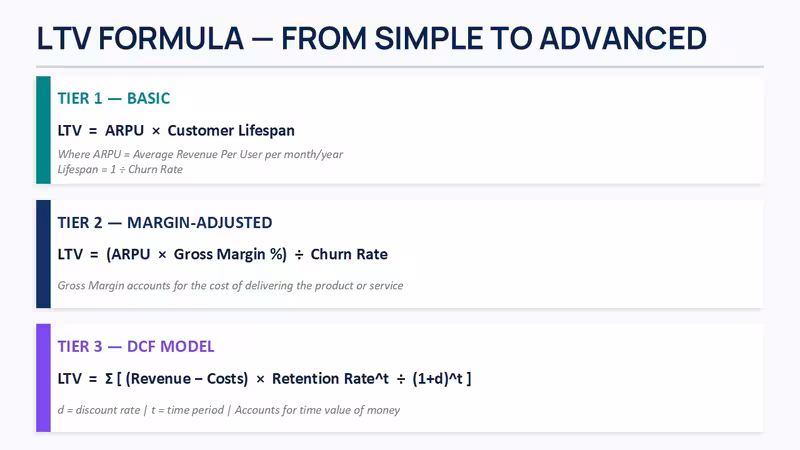The height and width of the screenshot is (450, 800).
Task: Select the Gross Margin % formula line
Action: coord(222,254)
